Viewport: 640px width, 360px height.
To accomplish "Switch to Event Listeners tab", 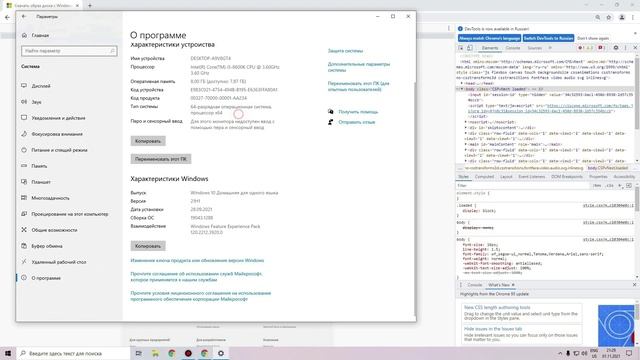I will pos(531,177).
